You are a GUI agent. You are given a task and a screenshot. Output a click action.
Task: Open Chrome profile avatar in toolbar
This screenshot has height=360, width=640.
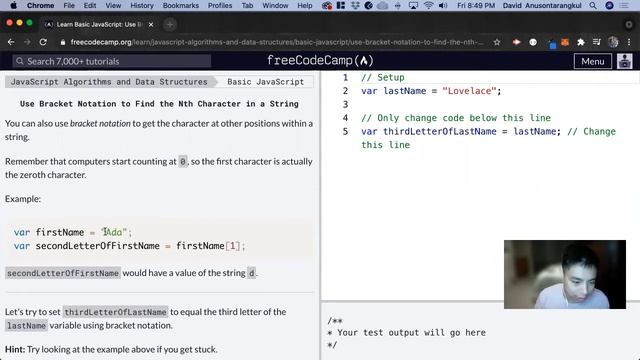pos(613,42)
